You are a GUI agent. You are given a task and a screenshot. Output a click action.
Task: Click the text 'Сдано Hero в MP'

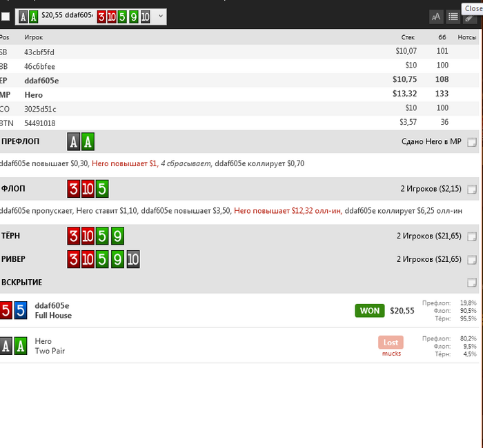[431, 141]
